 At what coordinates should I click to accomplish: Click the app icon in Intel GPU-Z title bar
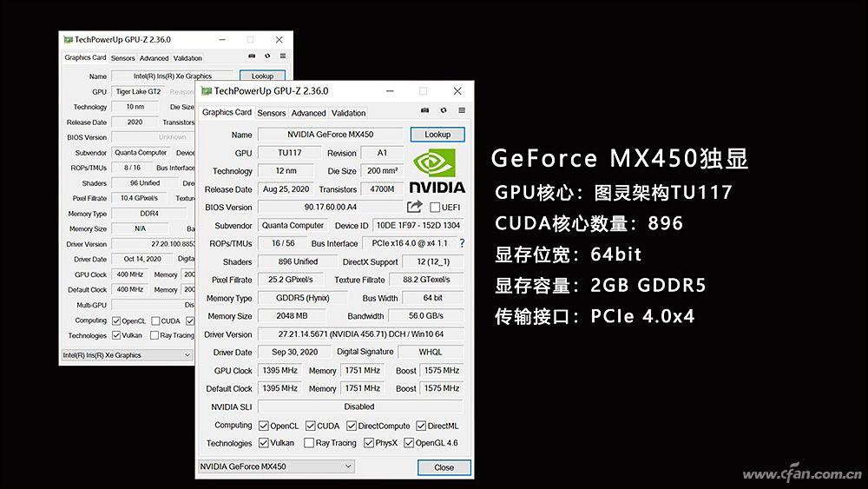point(68,40)
